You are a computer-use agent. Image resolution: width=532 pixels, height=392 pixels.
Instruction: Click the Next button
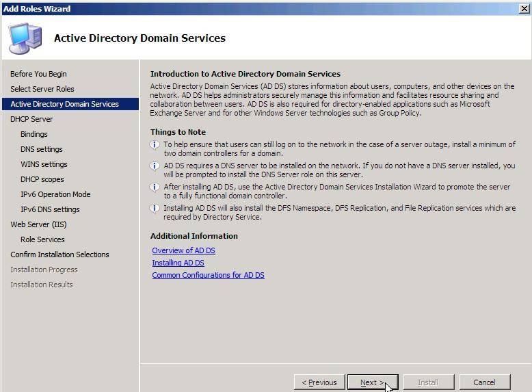point(373,382)
